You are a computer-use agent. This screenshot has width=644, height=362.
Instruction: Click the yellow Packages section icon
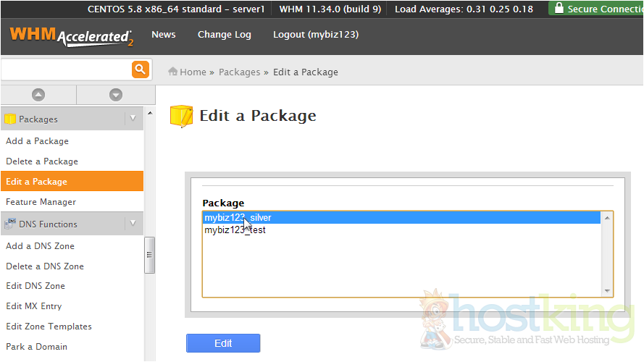[x=10, y=119]
